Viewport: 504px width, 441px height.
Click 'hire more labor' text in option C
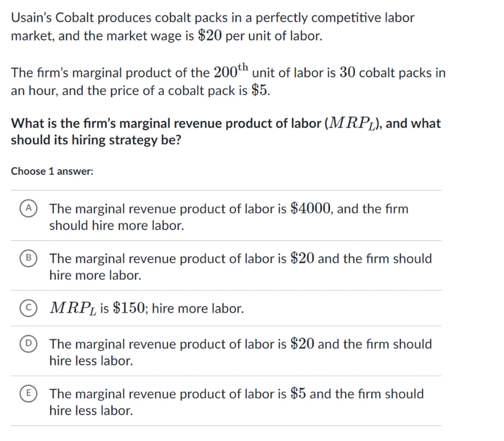198,308
